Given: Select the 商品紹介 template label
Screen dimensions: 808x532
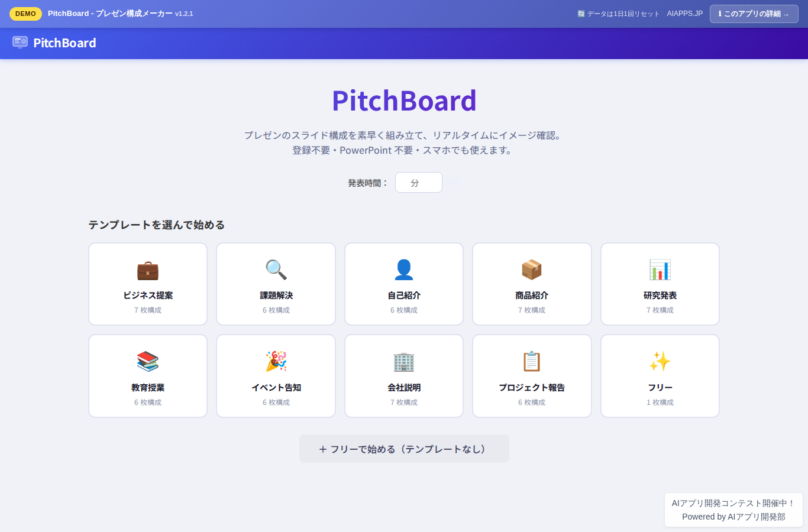Looking at the screenshot, I should pos(532,296).
